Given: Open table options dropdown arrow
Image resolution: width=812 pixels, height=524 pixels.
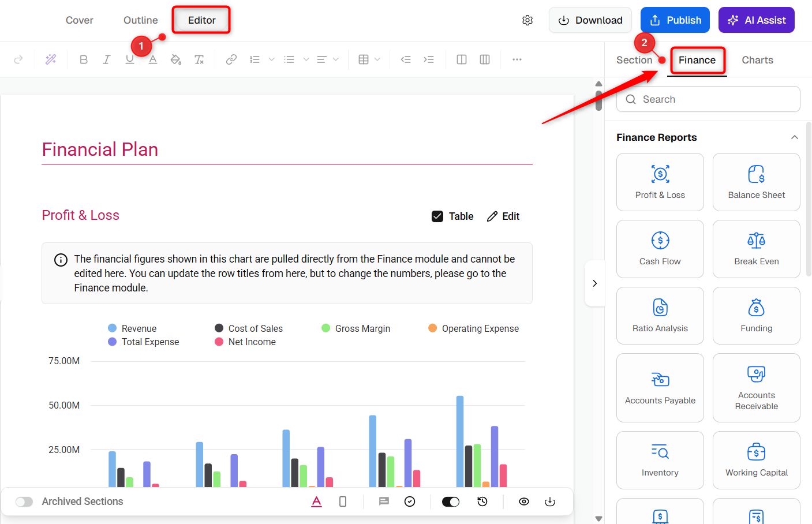Looking at the screenshot, I should 377,59.
